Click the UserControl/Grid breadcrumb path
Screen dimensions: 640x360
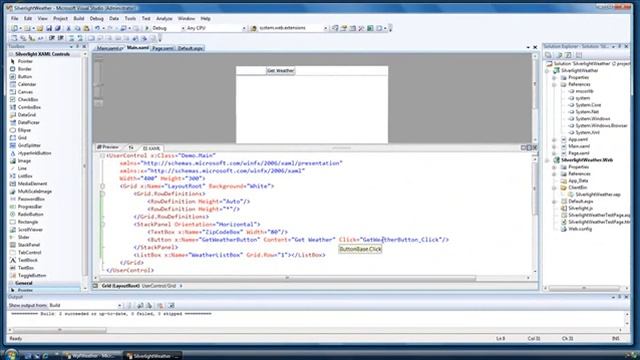(x=159, y=286)
